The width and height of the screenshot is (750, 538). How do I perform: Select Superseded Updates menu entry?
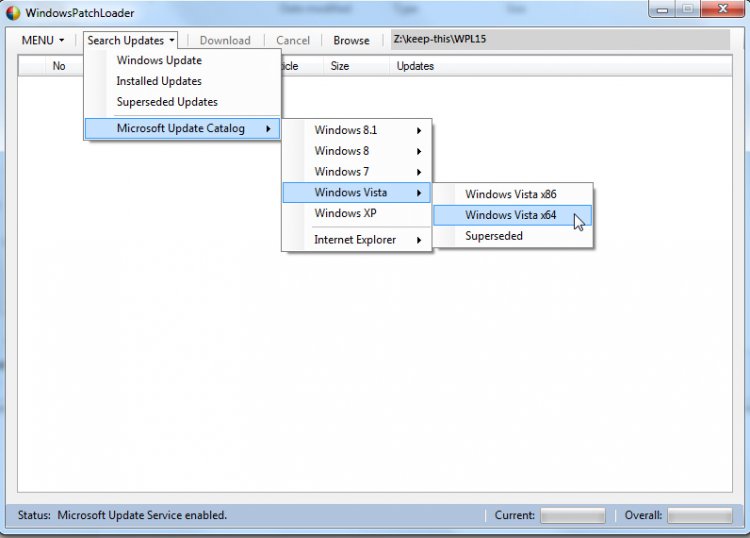point(182,102)
